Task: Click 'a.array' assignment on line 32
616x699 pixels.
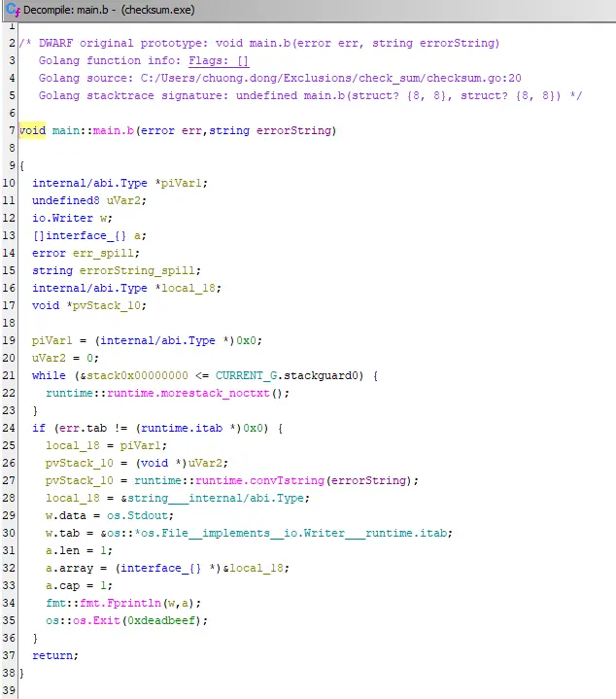Action: 69,568
